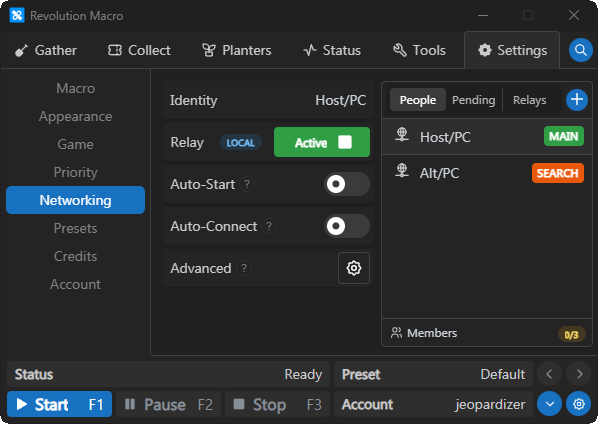Click the 0/3 members count badge
The image size is (598, 424).
click(x=571, y=335)
